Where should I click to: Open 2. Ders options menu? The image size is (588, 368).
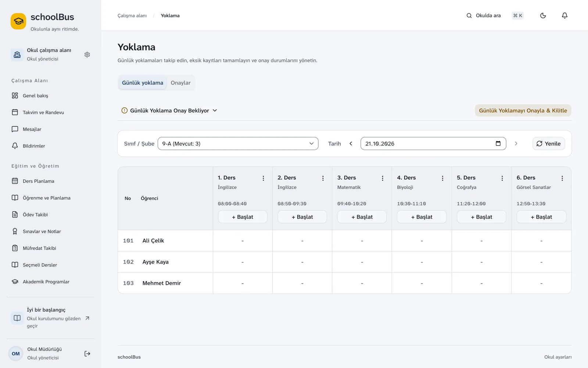(x=323, y=178)
